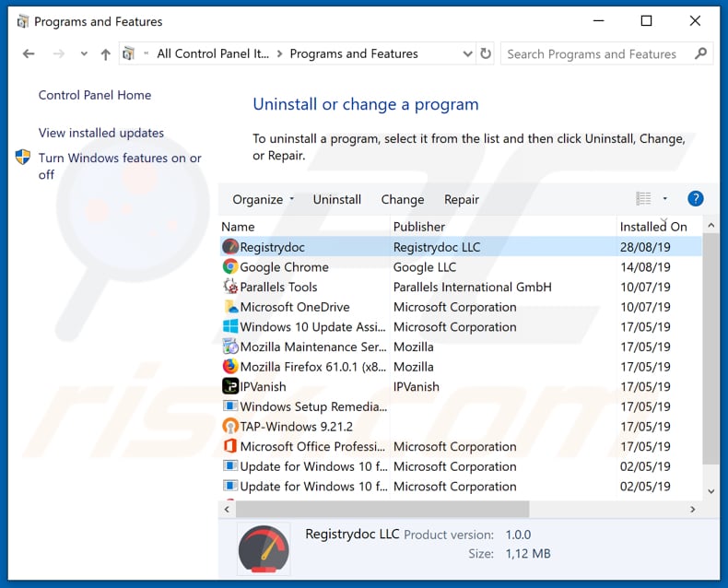
Task: Click Parallels International GmbH publisher cell
Action: (x=472, y=287)
